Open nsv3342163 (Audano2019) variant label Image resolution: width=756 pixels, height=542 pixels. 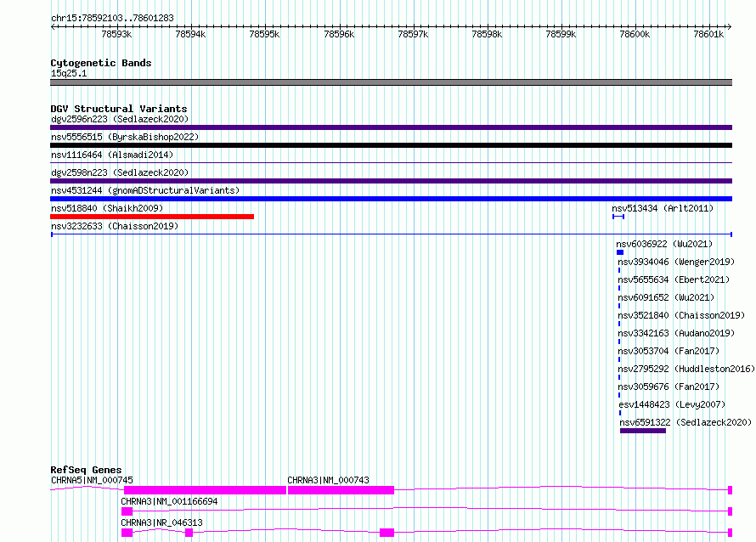coord(676,333)
